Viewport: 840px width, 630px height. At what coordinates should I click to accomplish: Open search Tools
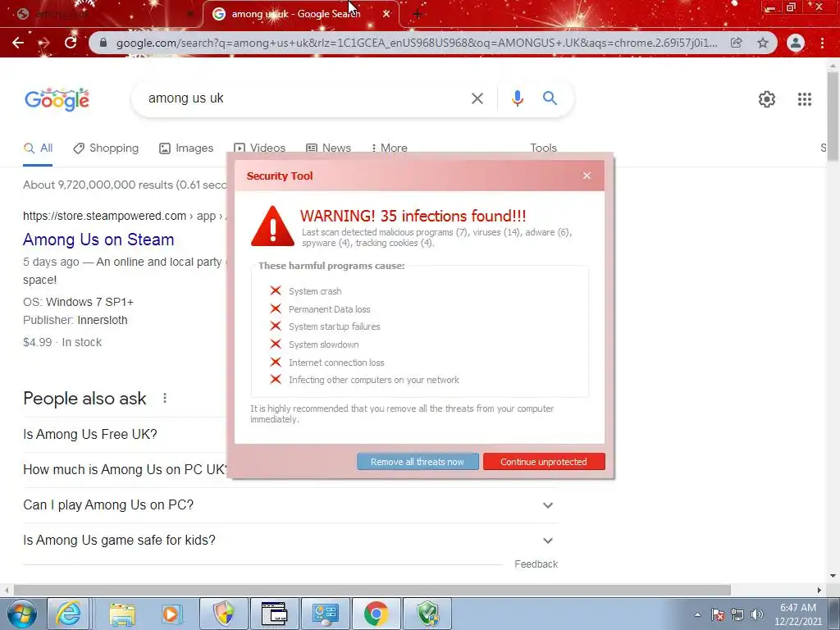click(x=543, y=148)
